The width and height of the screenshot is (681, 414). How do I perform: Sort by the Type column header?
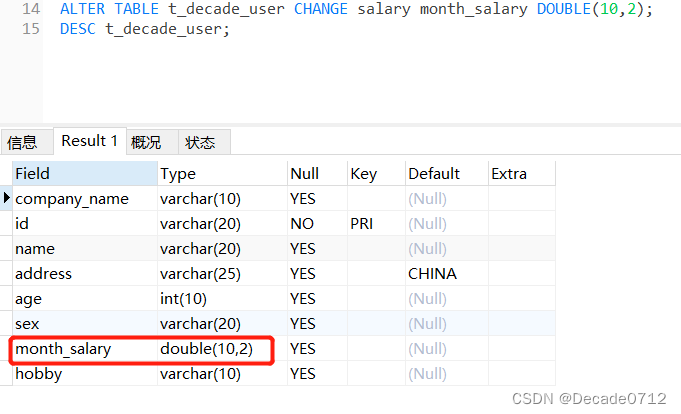pos(221,174)
